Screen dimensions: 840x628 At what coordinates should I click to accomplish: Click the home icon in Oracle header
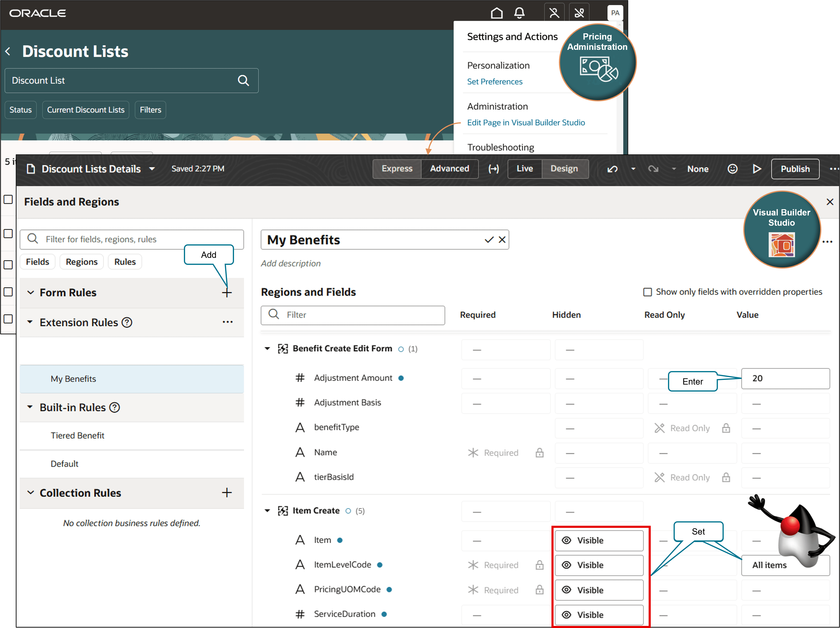[496, 13]
